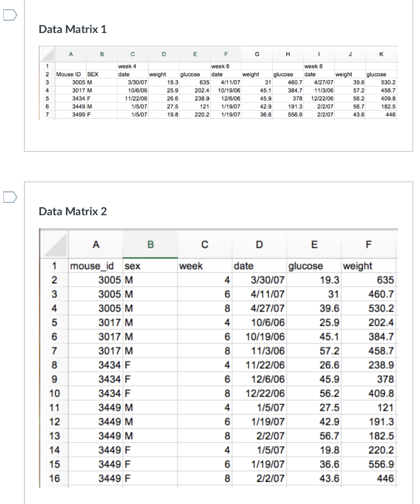Screen dimensions: 420x504
Task: Select column K header in Data Matrix 1
Action: (381, 54)
